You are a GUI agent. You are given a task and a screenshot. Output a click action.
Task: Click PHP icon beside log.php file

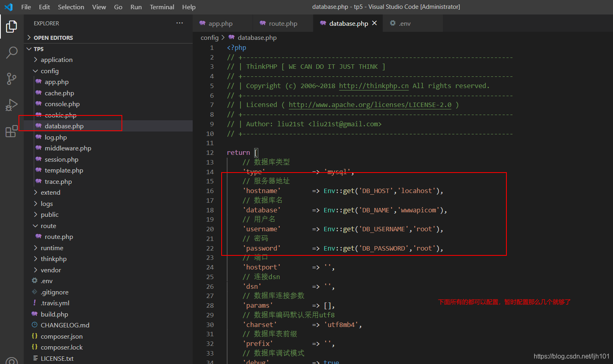(x=39, y=137)
